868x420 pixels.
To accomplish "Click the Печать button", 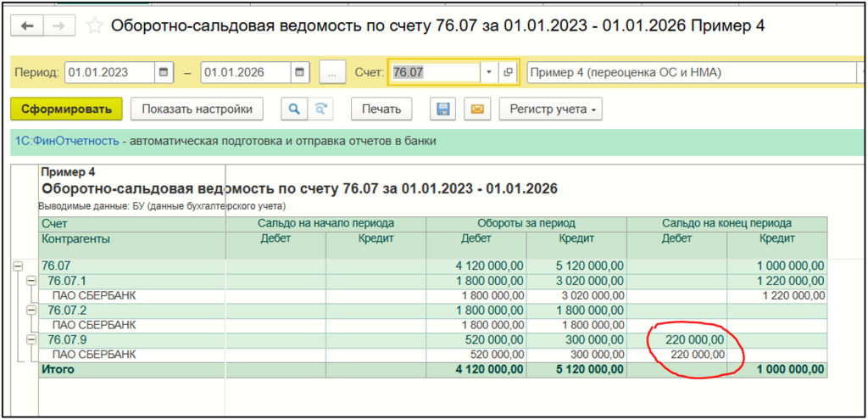I will [381, 109].
